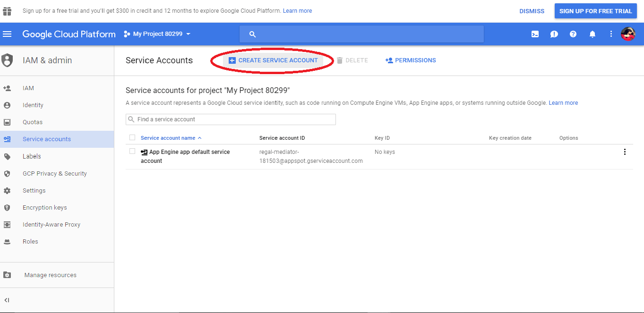Open options menu for App Engine account row

click(x=625, y=152)
